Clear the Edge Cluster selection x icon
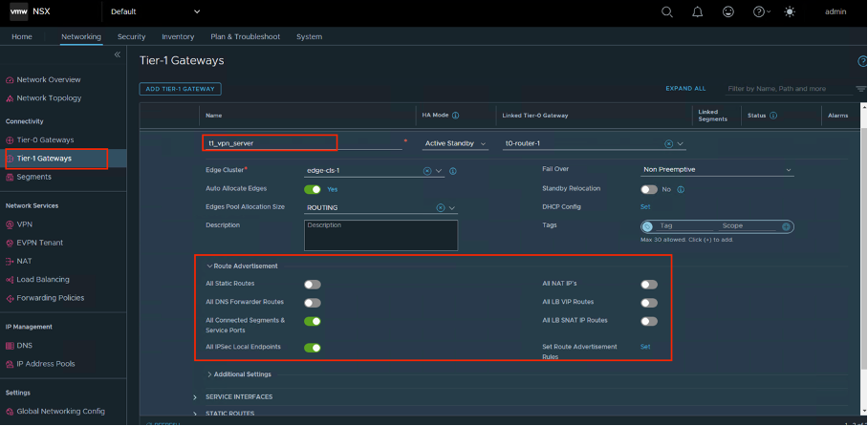The width and height of the screenshot is (868, 426). click(426, 171)
